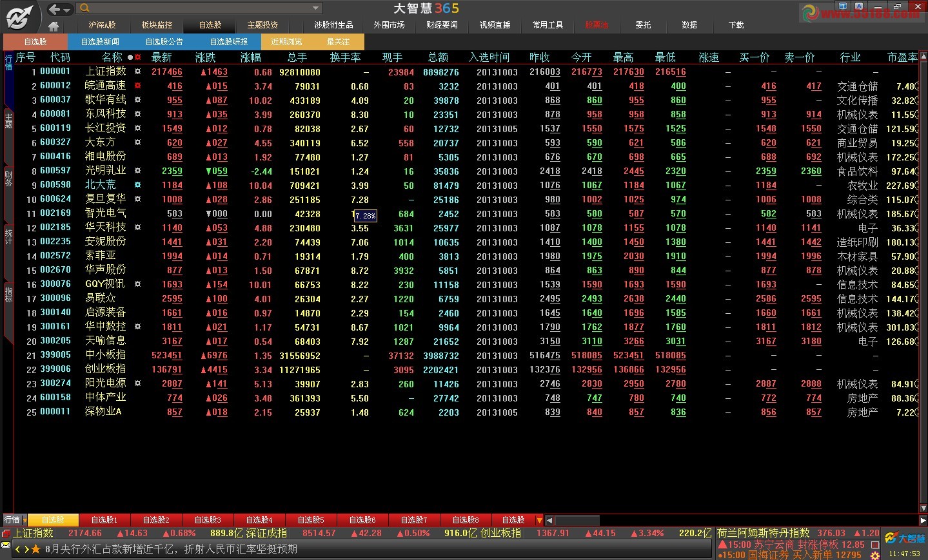Switch to the 自选股1 bottom tab

(104, 520)
